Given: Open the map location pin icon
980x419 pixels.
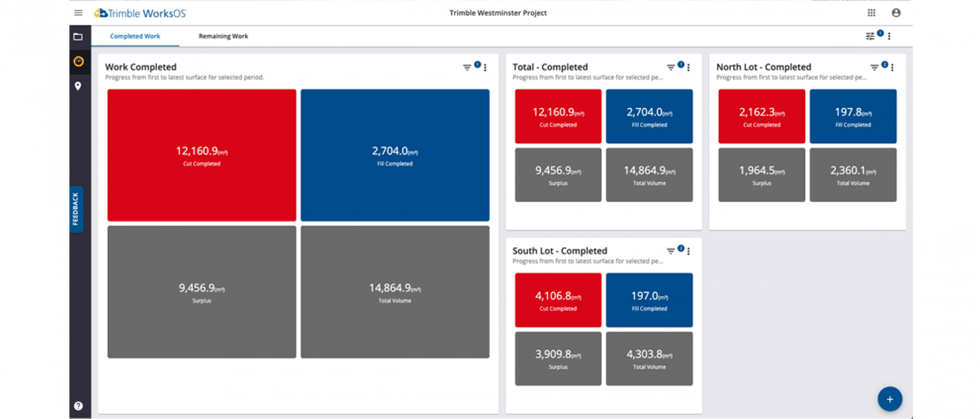Looking at the screenshot, I should [x=78, y=86].
